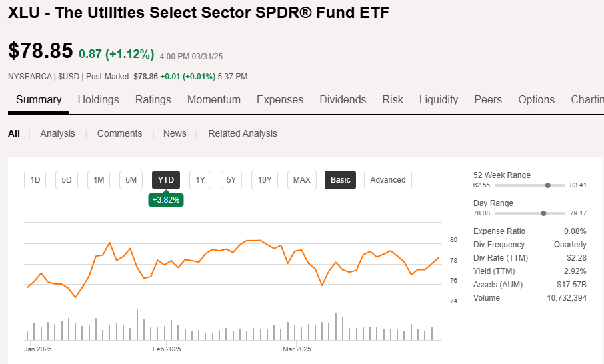This screenshot has height=364, width=604.
Task: Click the News filter link
Action: (x=175, y=133)
